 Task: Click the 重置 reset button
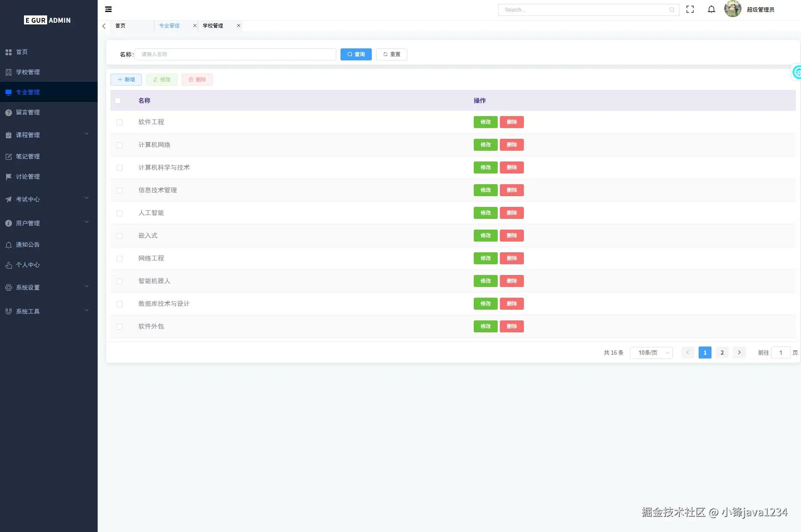[392, 54]
